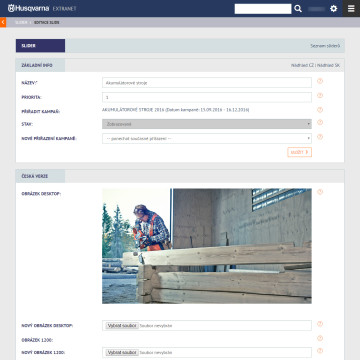360x360 pixels.
Task: Expand Nové přiřazení kampaně dropdown
Action: pyautogui.click(x=207, y=138)
